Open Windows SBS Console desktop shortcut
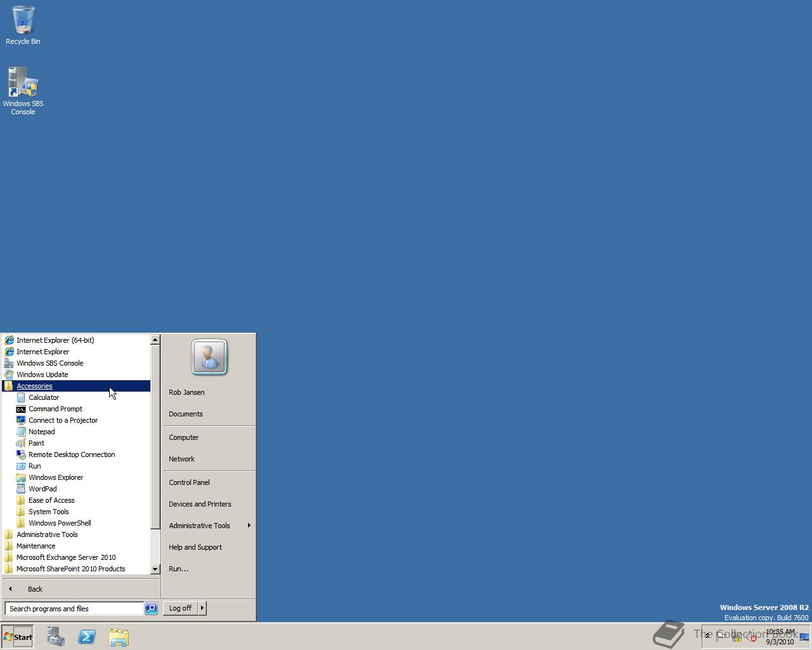 coord(23,91)
